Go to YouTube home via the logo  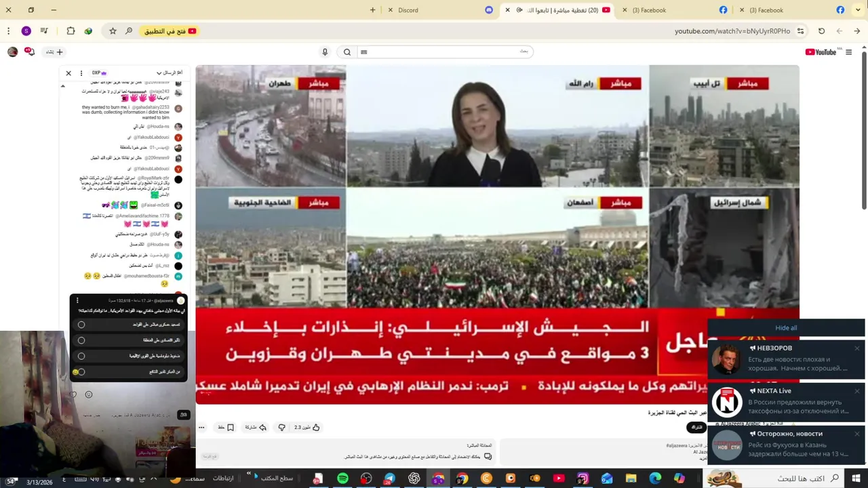point(821,52)
